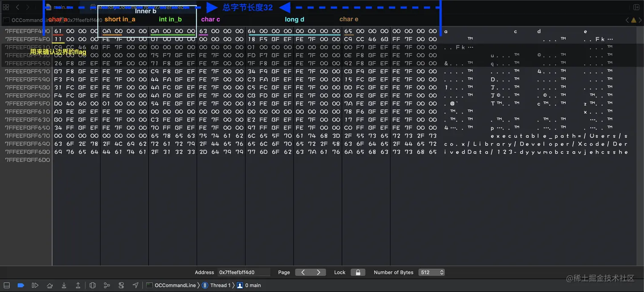Click byte 61 at start of row 7FFEEFBFF4D0

point(58,31)
